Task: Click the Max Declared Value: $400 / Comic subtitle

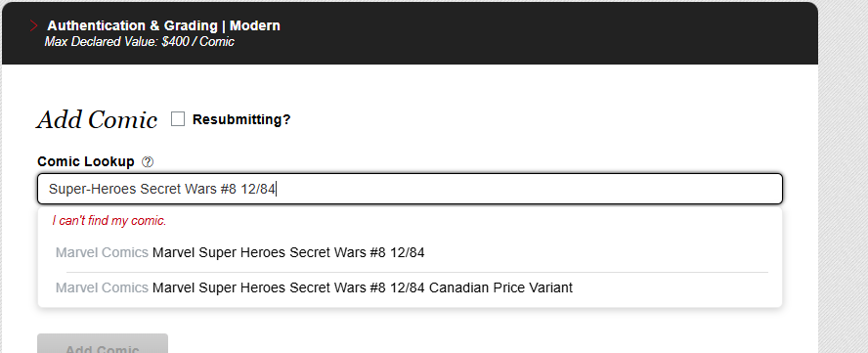Action: (140, 42)
